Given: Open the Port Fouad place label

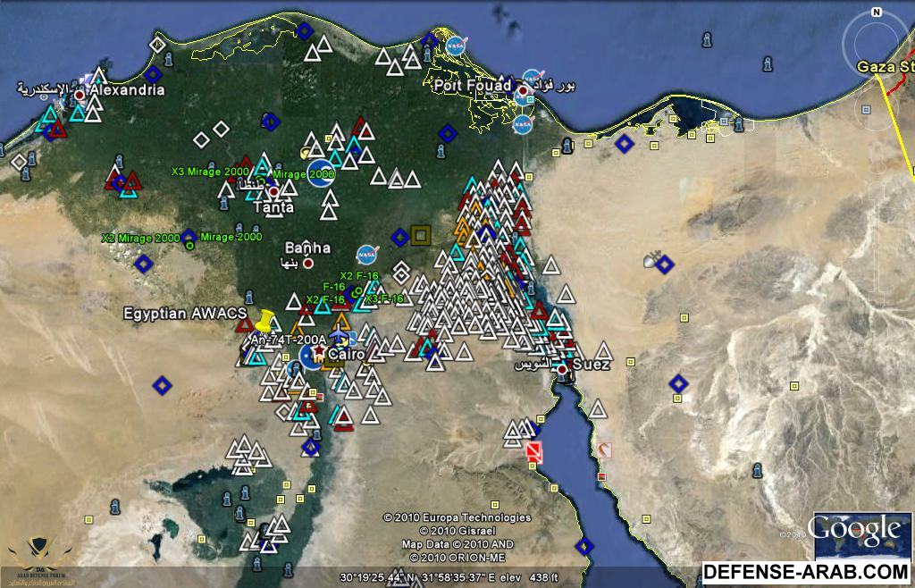Looking at the screenshot, I should pos(473,86).
